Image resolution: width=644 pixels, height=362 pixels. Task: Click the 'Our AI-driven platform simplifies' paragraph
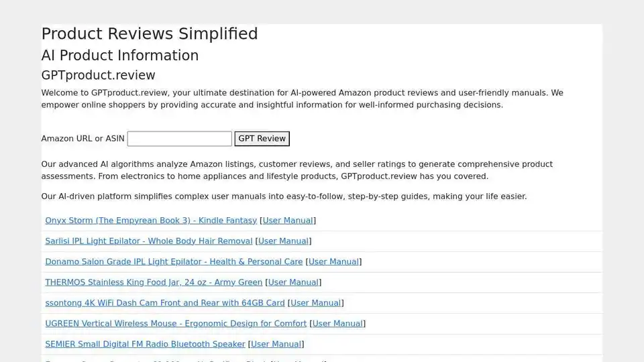[x=284, y=196]
